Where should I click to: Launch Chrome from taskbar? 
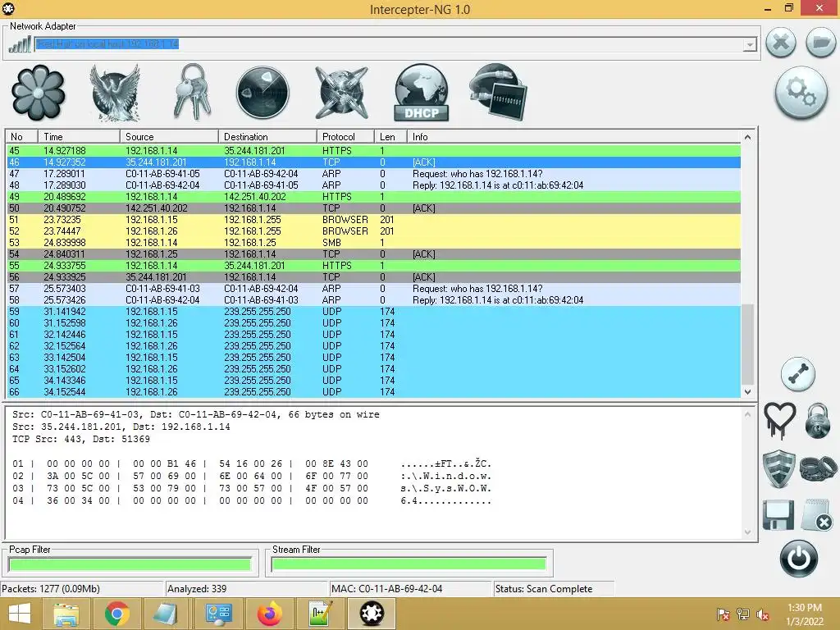coord(116,614)
